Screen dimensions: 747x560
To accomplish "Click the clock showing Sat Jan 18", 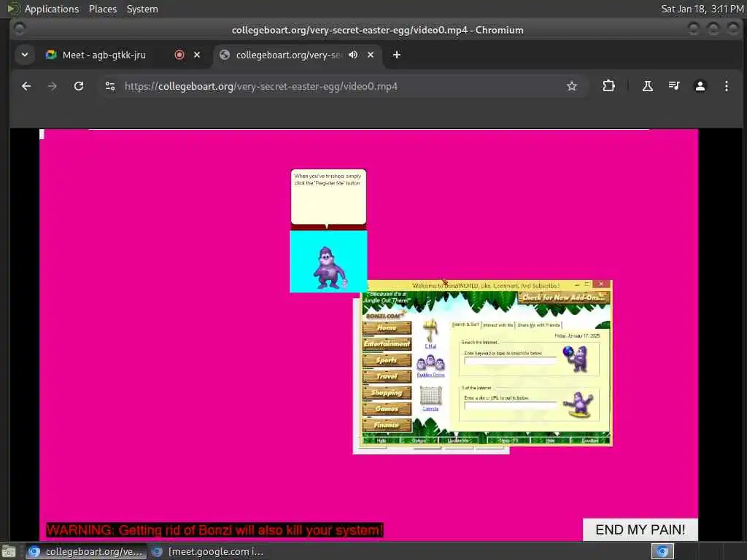I will 703,9.
